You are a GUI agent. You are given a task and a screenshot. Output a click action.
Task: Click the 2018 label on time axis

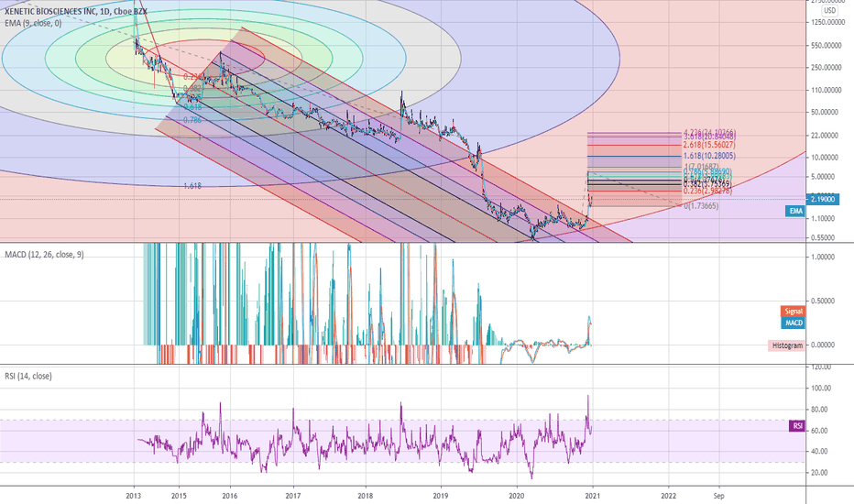[x=366, y=496]
